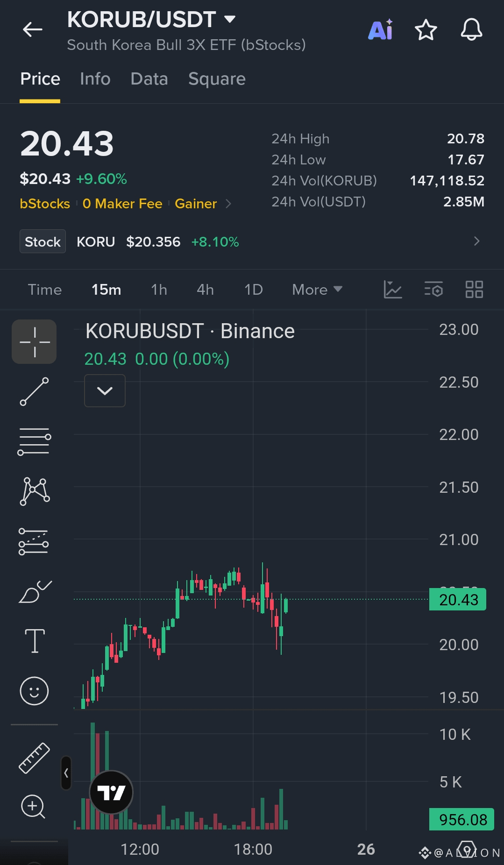Select the Text annotation tool

(35, 641)
